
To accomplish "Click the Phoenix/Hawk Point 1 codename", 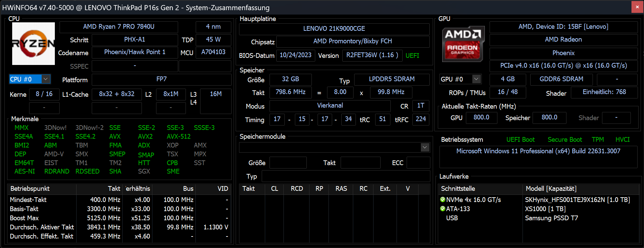I will point(135,52).
